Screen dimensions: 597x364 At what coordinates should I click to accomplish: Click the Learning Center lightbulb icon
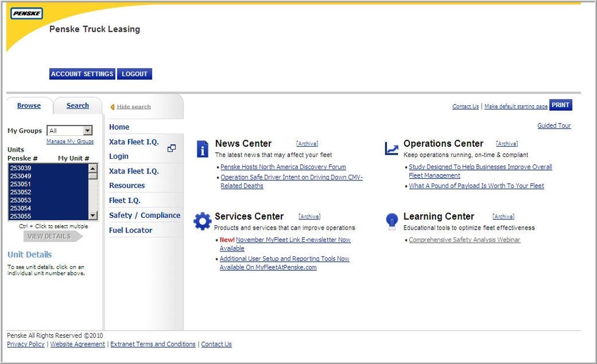(392, 220)
